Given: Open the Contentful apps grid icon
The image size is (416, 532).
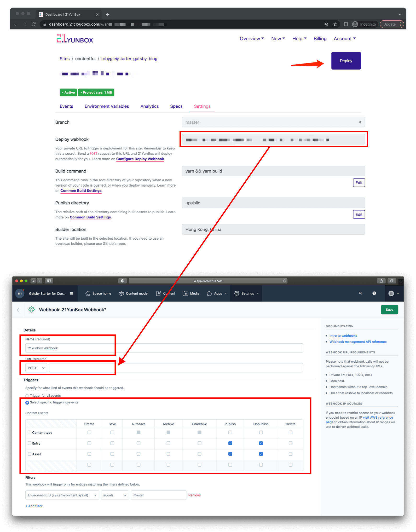Looking at the screenshot, I should click(x=20, y=293).
